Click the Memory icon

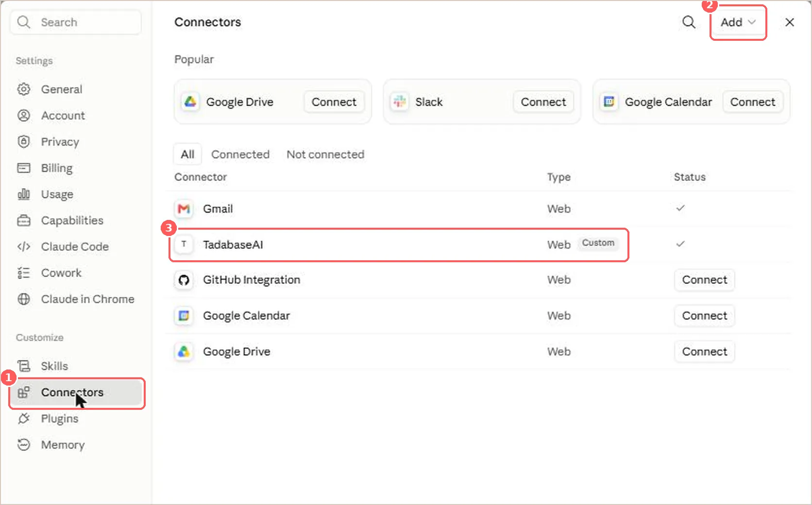pos(24,445)
